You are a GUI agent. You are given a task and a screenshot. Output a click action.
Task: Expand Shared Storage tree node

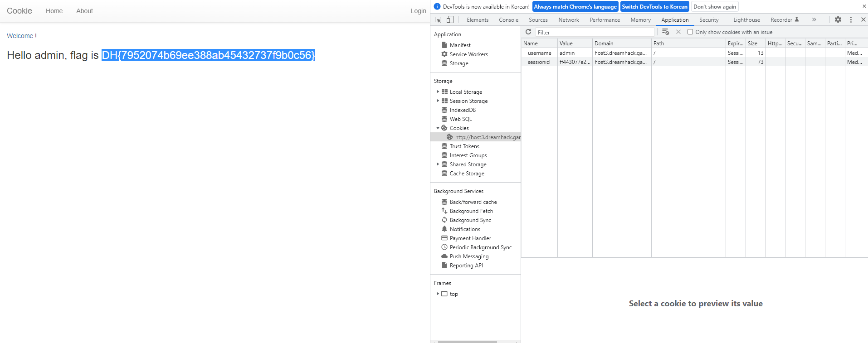coord(438,164)
